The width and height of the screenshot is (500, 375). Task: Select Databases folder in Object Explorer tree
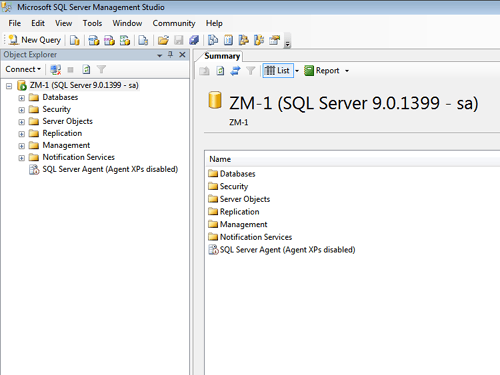60,97
